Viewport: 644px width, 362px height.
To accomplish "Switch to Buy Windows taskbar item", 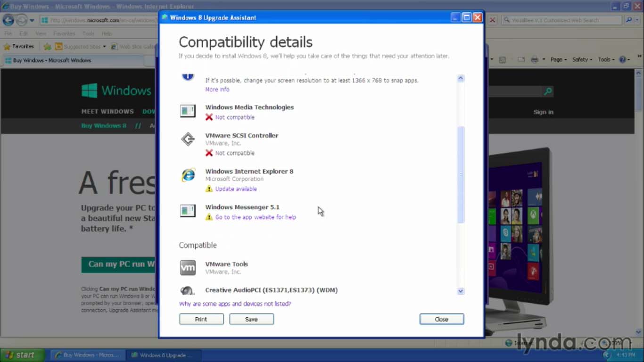I will (x=87, y=355).
